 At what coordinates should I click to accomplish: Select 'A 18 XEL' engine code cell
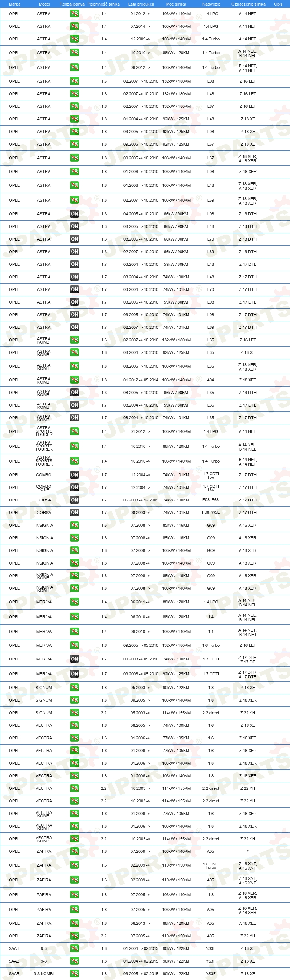pyautogui.click(x=248, y=923)
